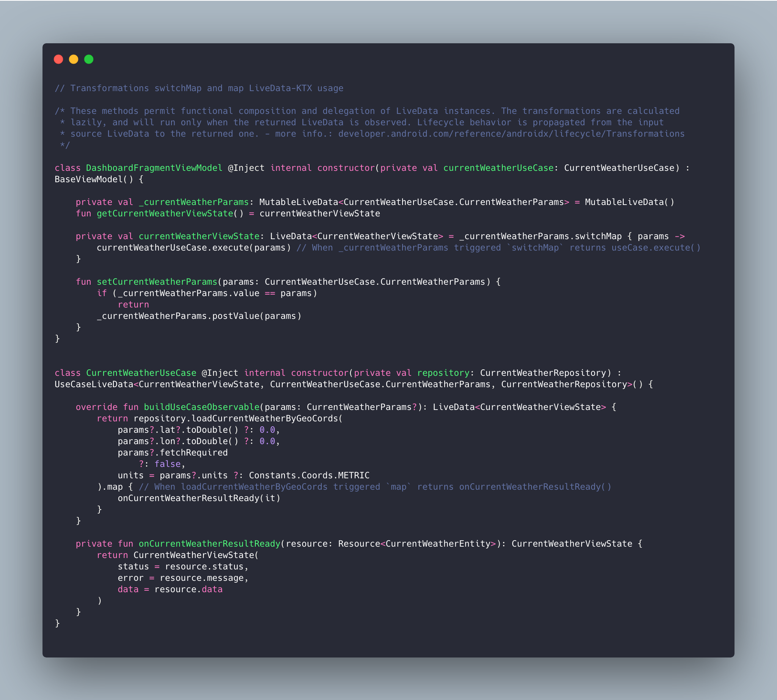Click the yellow minimize window dot
This screenshot has height=700, width=777.
click(x=74, y=59)
